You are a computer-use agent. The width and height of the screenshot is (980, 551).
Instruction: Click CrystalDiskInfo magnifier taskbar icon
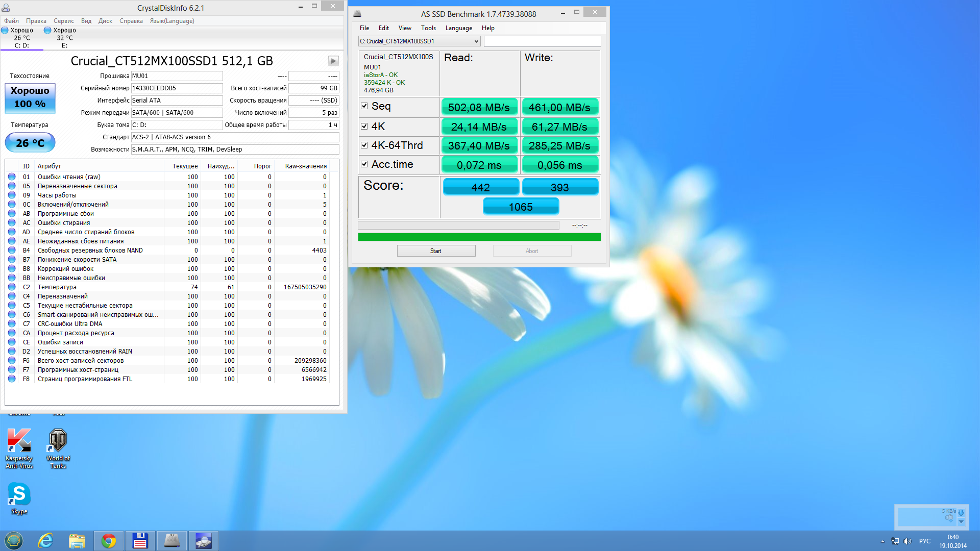pos(204,541)
